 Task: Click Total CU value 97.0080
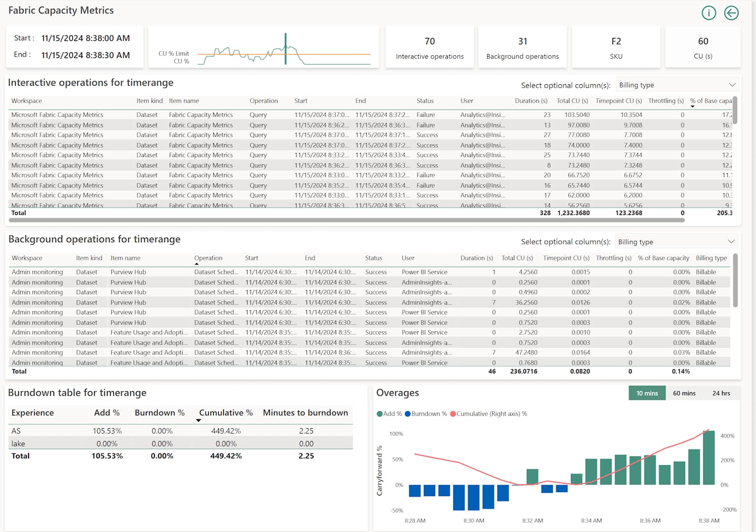578,125
